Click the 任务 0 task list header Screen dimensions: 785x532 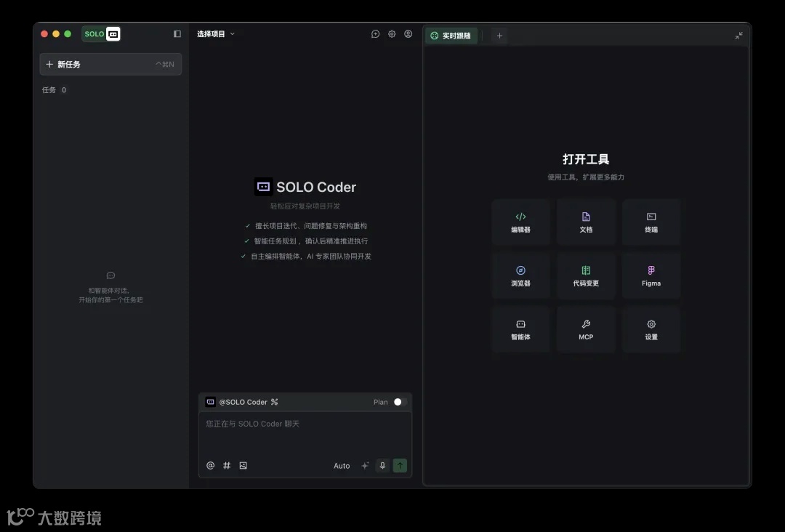tap(54, 90)
